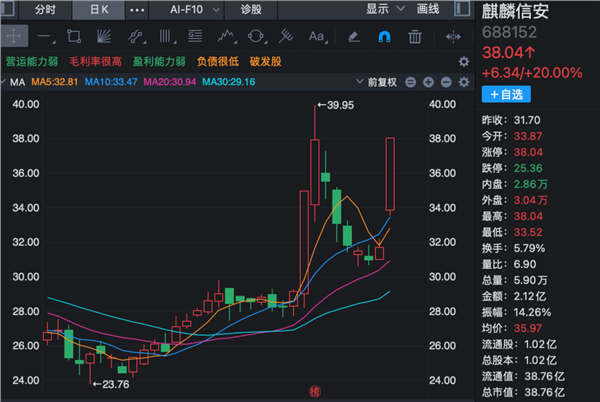This screenshot has height=402, width=600.
Task: Click the 总市值 38.76亿 value
Action: [544, 392]
